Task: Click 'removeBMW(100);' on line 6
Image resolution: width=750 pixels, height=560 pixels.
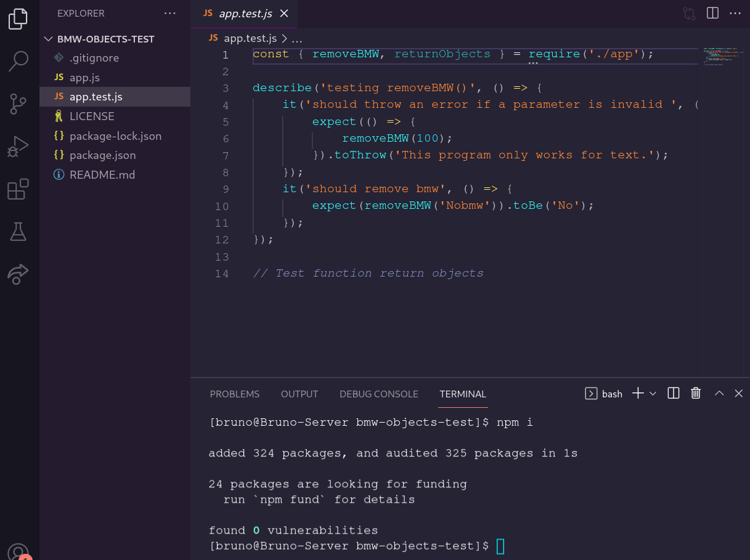Action: pos(397,138)
